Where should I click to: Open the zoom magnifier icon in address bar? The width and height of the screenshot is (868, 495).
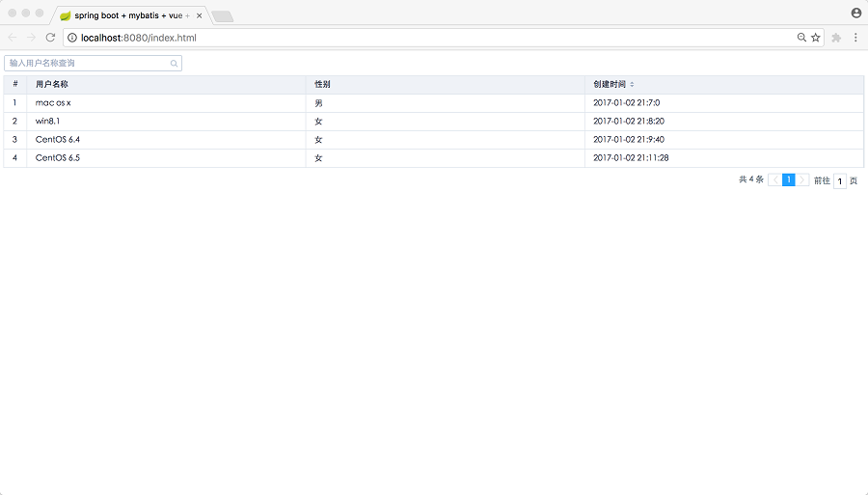click(x=801, y=38)
